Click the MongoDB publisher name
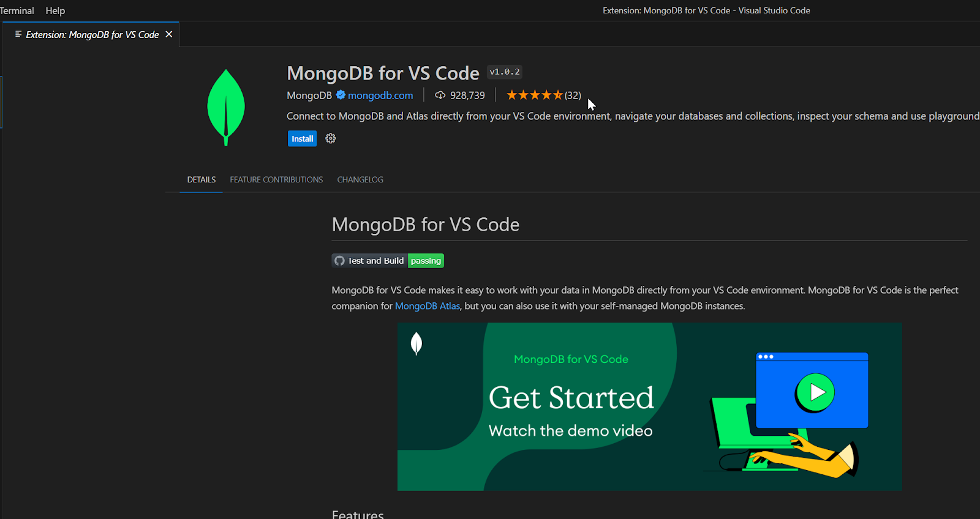The image size is (980, 519). point(309,95)
